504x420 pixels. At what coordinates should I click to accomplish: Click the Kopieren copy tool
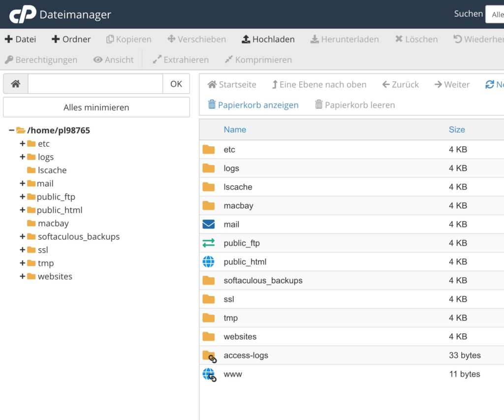click(128, 39)
